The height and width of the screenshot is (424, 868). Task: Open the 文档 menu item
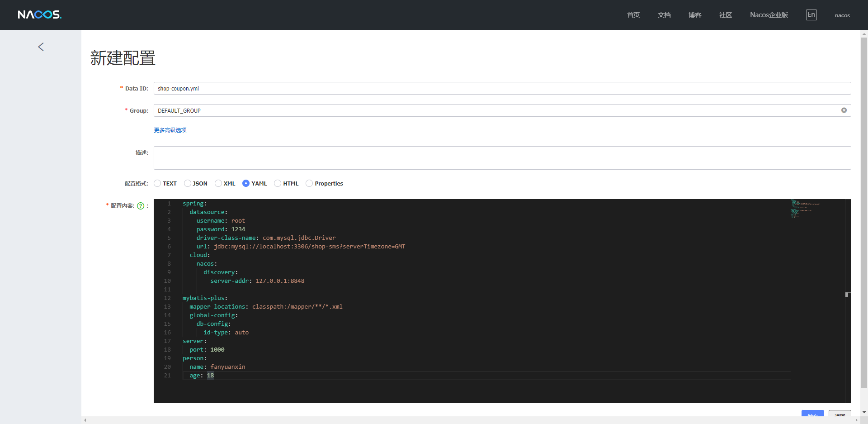coord(664,15)
